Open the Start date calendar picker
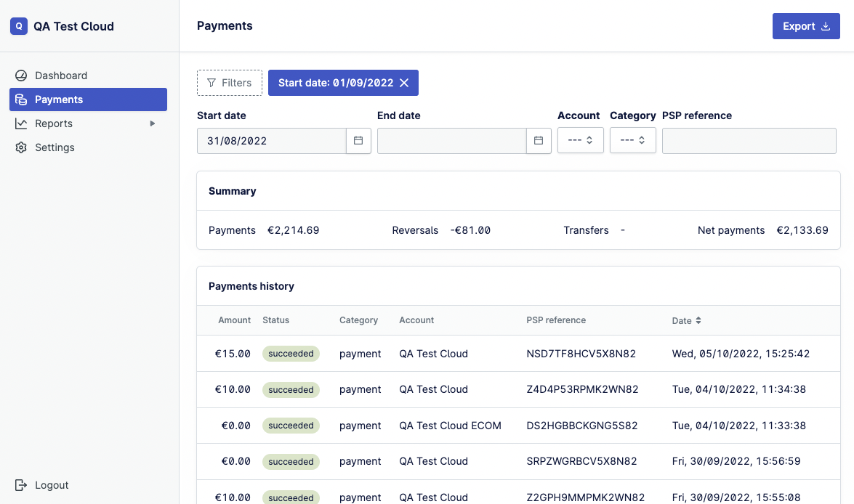This screenshot has width=854, height=504. tap(358, 140)
